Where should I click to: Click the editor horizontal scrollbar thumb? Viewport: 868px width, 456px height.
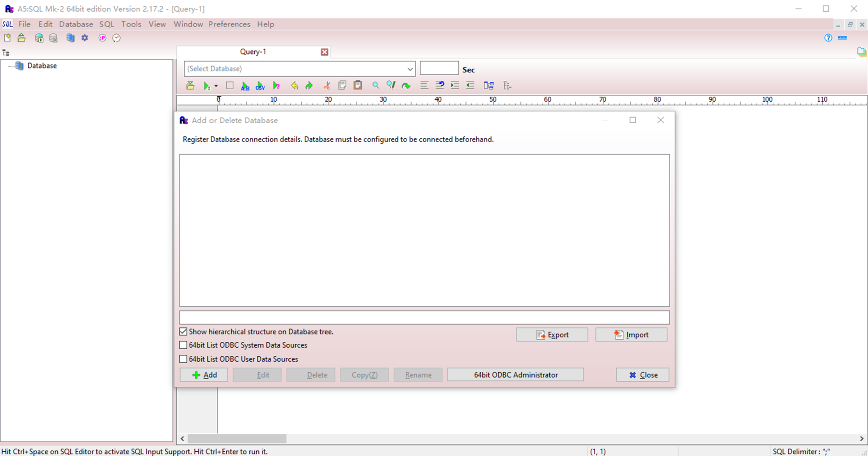[x=237, y=439]
